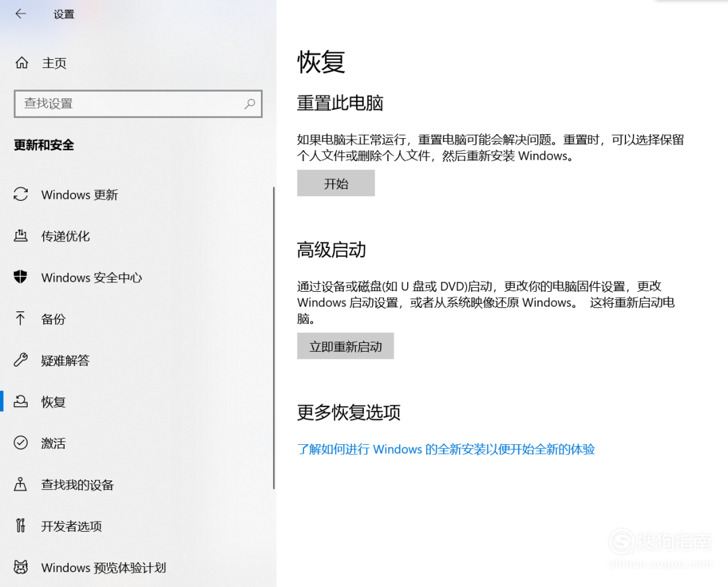Image resolution: width=728 pixels, height=587 pixels.
Task: Open the 主页 home page
Action: click(x=55, y=63)
